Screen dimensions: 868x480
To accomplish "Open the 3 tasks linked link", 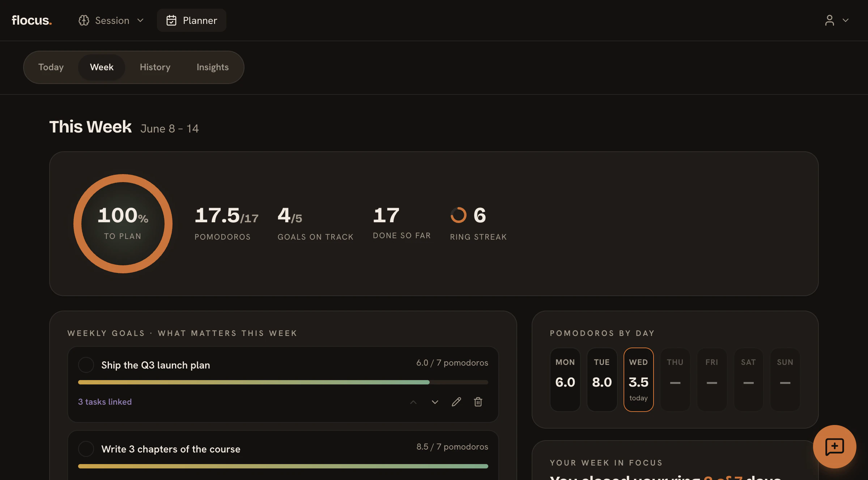I will [105, 402].
